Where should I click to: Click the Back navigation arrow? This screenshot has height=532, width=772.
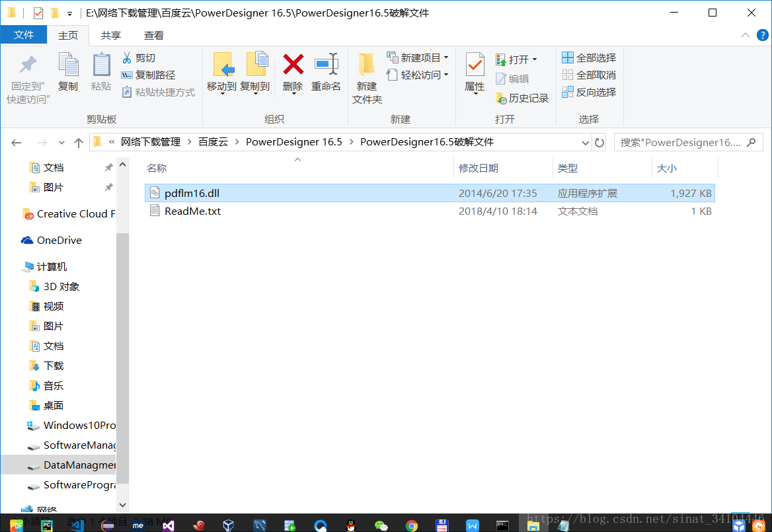coord(17,143)
